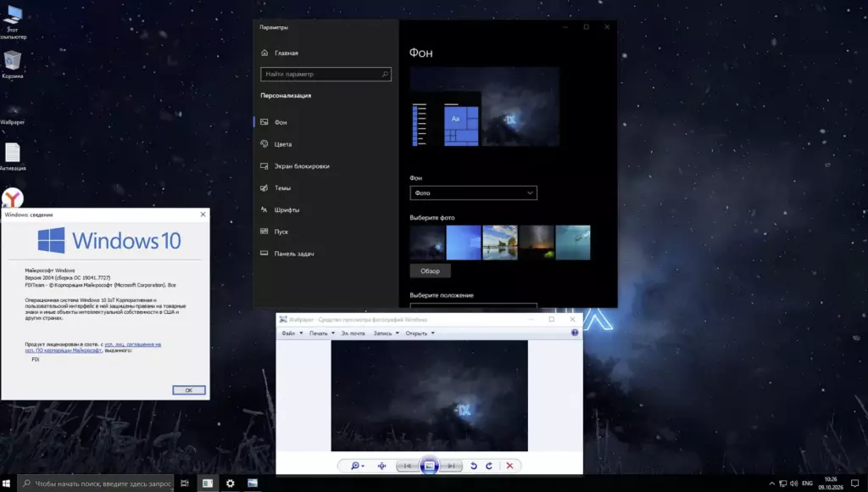Open the Выберите положение dropdown
Screen dimensions: 868x492
click(x=473, y=305)
